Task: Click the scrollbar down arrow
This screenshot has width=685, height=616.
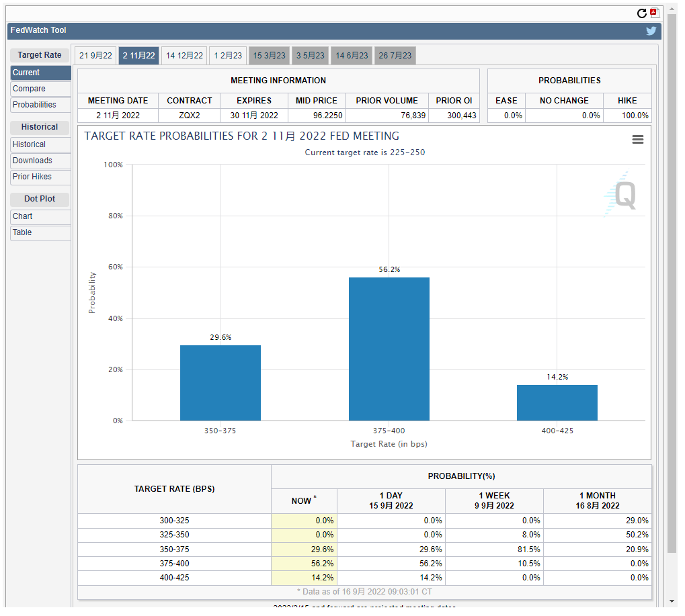Action: click(x=671, y=601)
